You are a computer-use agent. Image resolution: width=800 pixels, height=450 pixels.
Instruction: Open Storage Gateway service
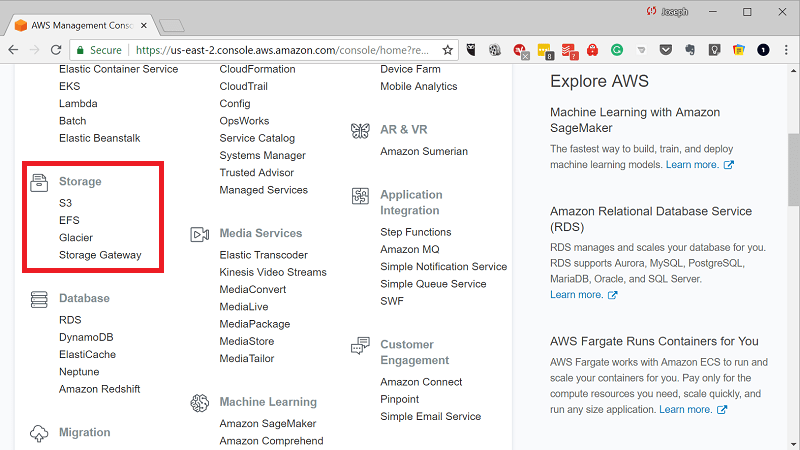100,255
